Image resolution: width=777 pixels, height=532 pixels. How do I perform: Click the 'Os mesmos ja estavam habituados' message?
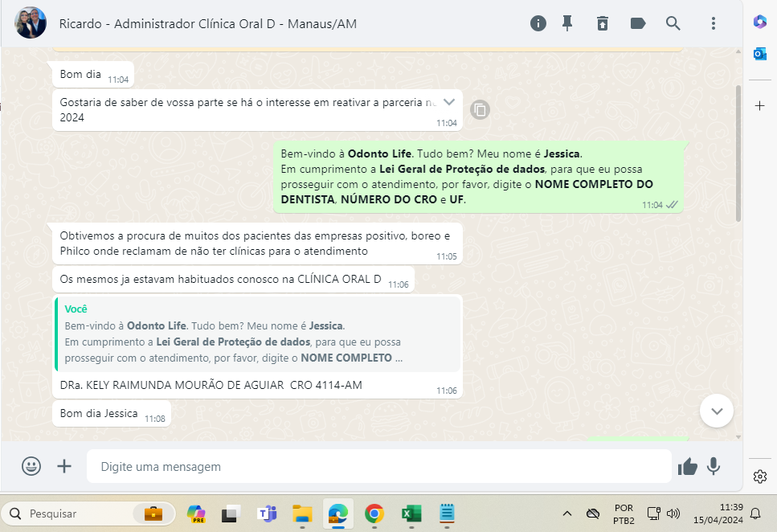pyautogui.click(x=233, y=279)
